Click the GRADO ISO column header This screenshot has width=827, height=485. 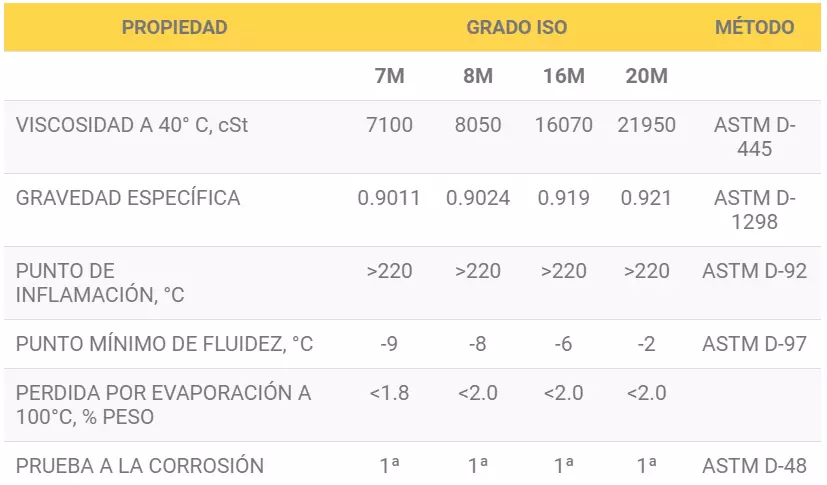(x=516, y=27)
